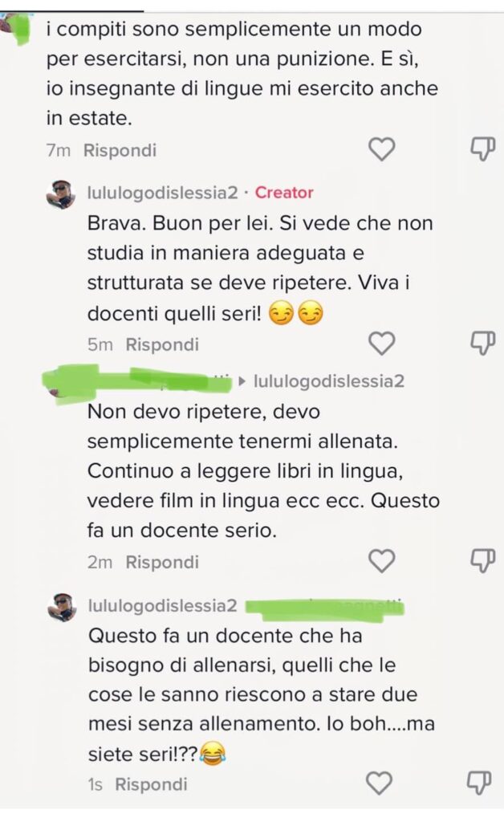Open the replied-to username lululogodislessia2 after arrow
Viewport: 504px width, 822px height.
click(x=329, y=381)
